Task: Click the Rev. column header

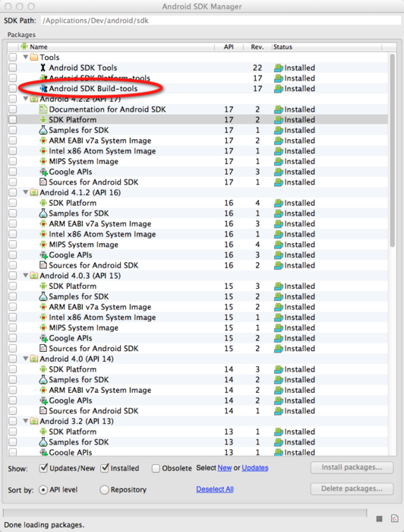Action: (257, 47)
